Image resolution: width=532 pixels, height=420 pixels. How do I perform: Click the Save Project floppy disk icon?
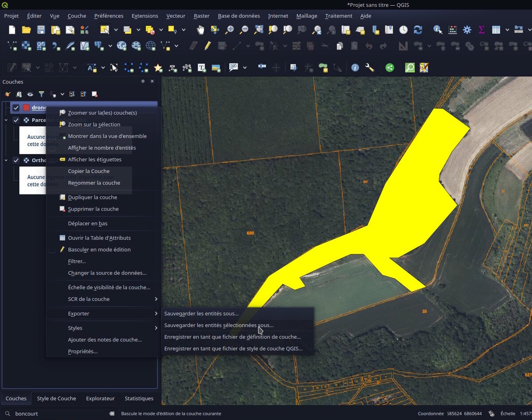41,30
